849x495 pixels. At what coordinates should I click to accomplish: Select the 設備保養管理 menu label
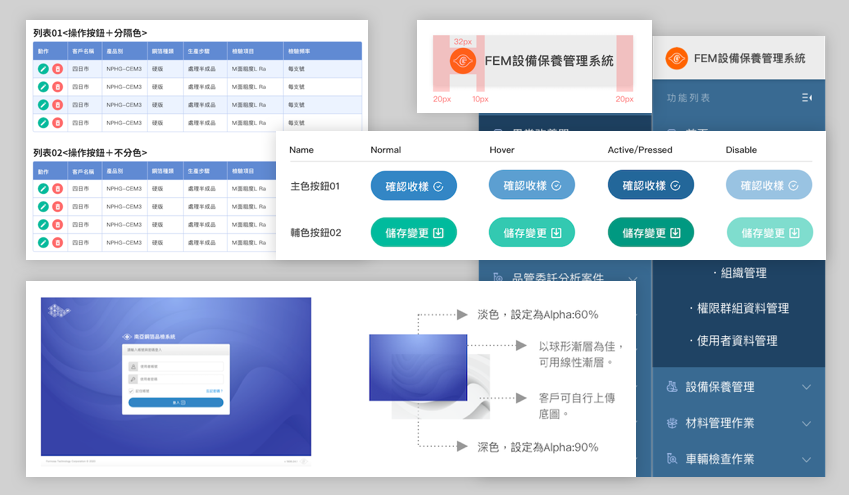click(720, 387)
